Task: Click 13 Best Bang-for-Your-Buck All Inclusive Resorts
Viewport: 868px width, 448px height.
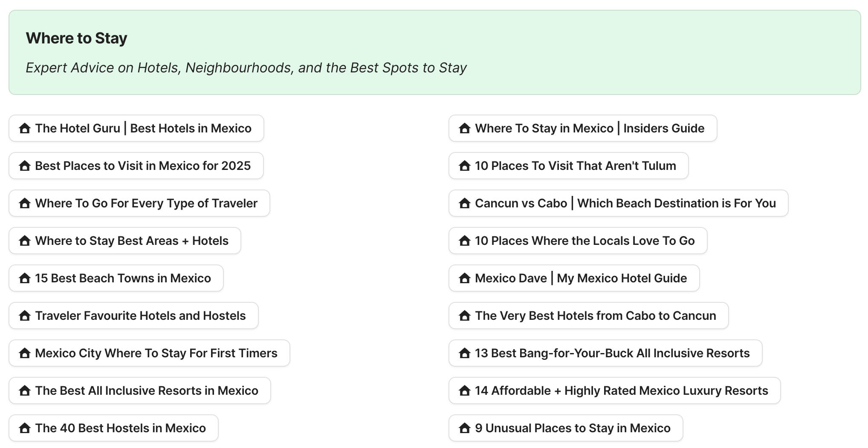Action: click(x=605, y=353)
